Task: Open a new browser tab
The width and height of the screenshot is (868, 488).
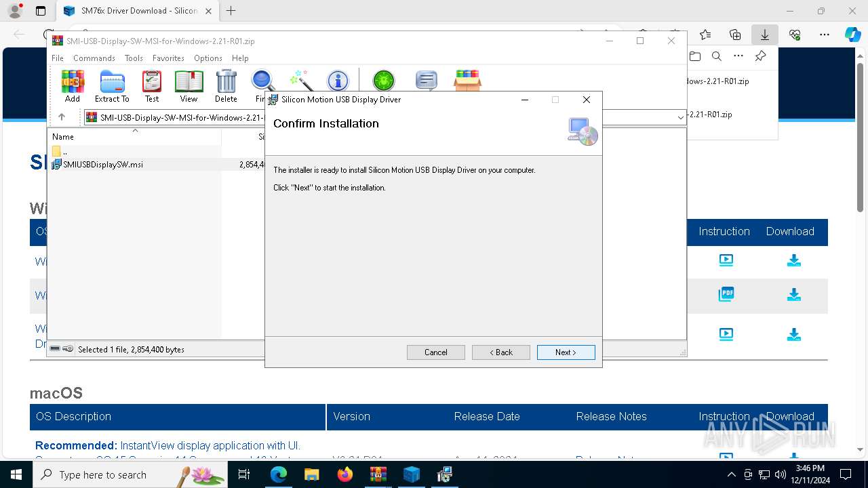Action: click(x=231, y=11)
